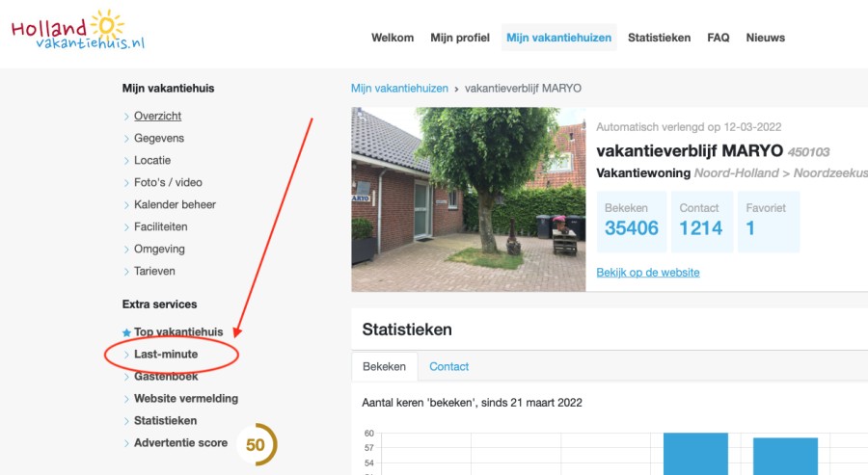868x475 pixels.
Task: Click the Holland vakantiehuis.nl logo
Action: 79,31
